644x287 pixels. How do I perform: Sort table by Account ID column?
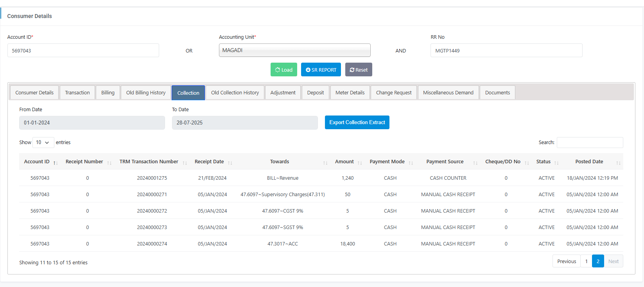point(37,162)
